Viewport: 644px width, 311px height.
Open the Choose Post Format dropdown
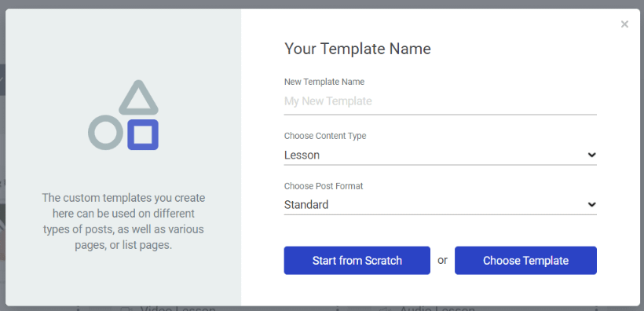click(x=440, y=205)
